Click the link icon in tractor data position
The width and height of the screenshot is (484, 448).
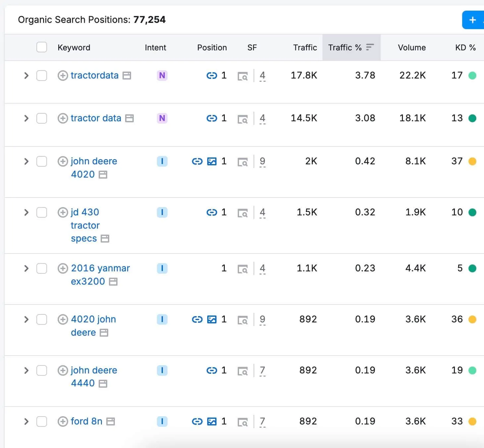212,118
